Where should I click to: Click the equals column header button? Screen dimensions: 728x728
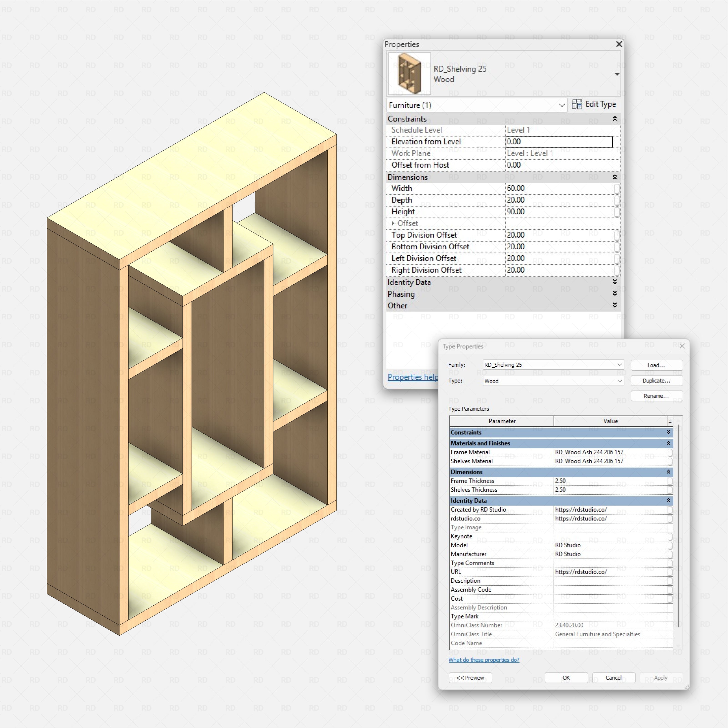click(670, 421)
